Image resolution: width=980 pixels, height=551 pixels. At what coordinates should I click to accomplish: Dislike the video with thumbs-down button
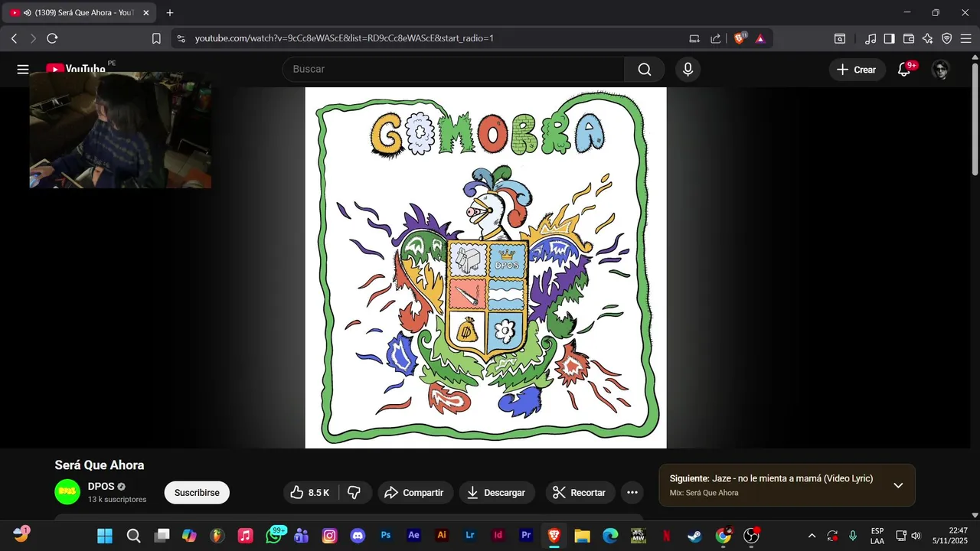[x=354, y=493]
